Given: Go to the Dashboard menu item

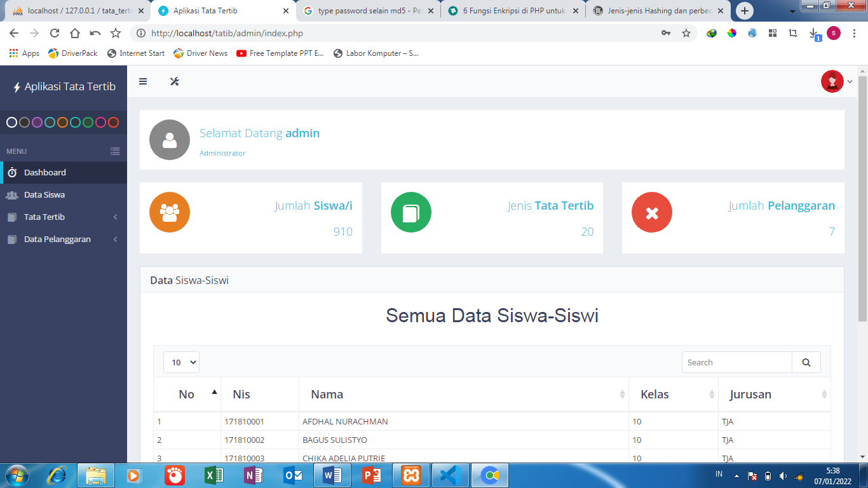Looking at the screenshot, I should coord(64,173).
